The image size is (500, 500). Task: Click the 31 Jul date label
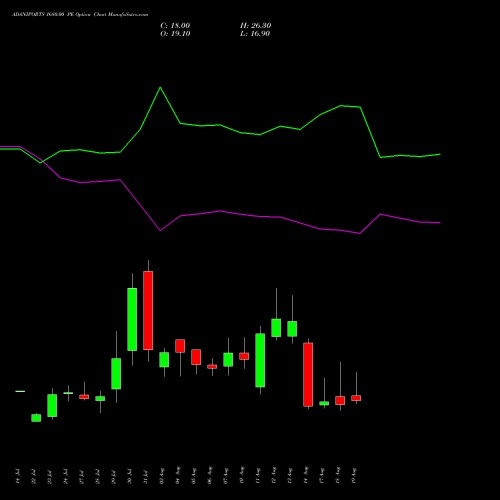(146, 476)
